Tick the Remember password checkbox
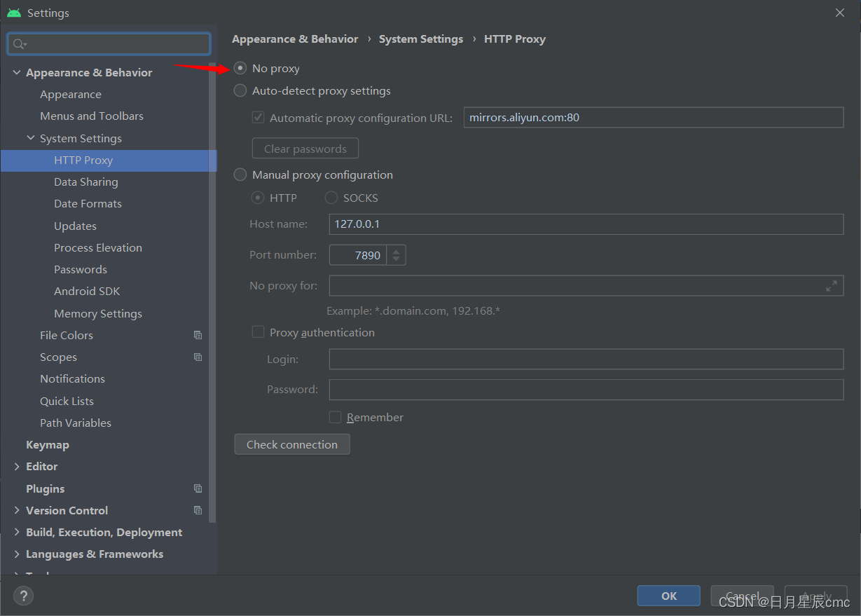This screenshot has width=861, height=616. (335, 417)
